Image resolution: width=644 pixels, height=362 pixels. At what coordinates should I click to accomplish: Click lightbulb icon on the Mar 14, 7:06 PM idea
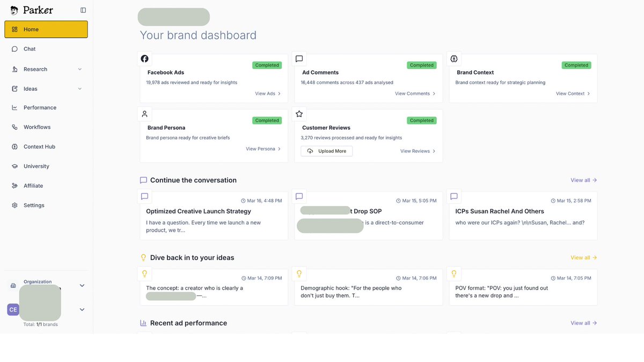coord(299,274)
